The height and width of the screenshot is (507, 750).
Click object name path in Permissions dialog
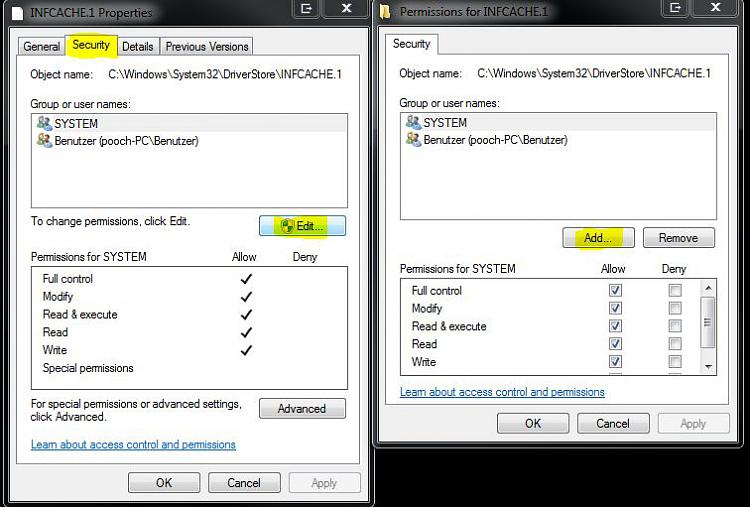[x=594, y=73]
